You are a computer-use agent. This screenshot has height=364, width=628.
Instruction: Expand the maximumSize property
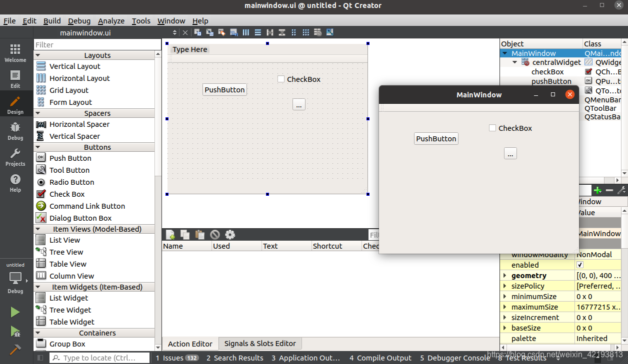504,307
